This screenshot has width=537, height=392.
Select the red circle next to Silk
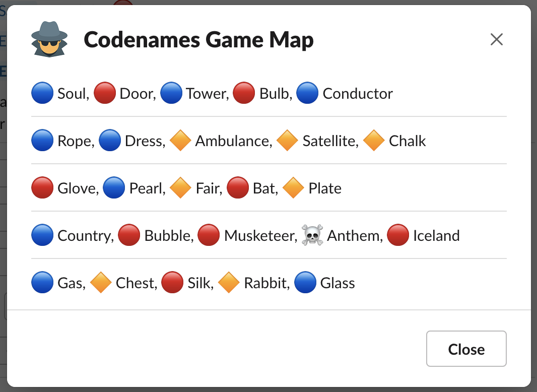(172, 283)
